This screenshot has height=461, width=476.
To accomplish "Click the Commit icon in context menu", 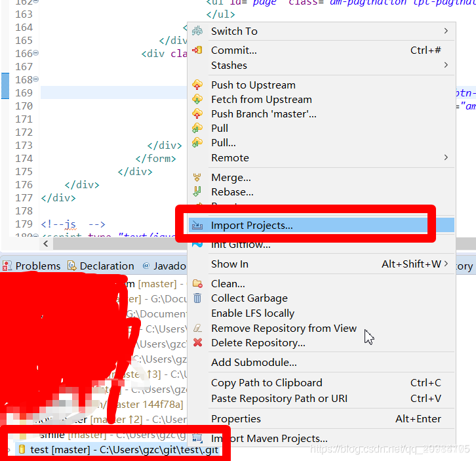I will pyautogui.click(x=197, y=50).
